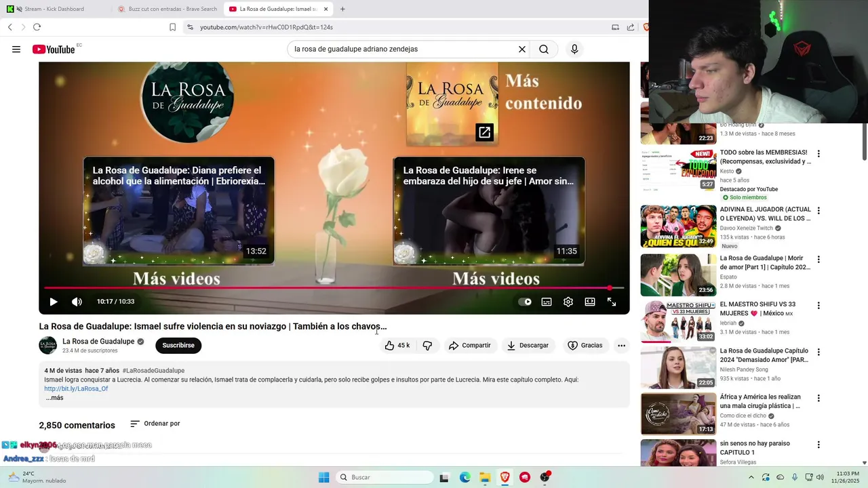
Task: Click the Gracias button
Action: tap(585, 346)
